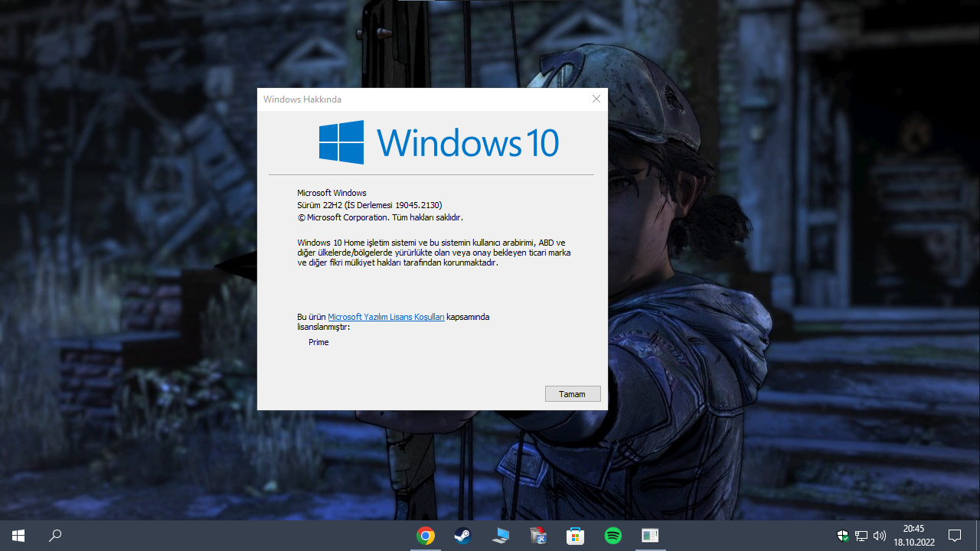Screen dimensions: 980x551
Task: Open the volume speaker tray icon
Action: click(x=880, y=536)
